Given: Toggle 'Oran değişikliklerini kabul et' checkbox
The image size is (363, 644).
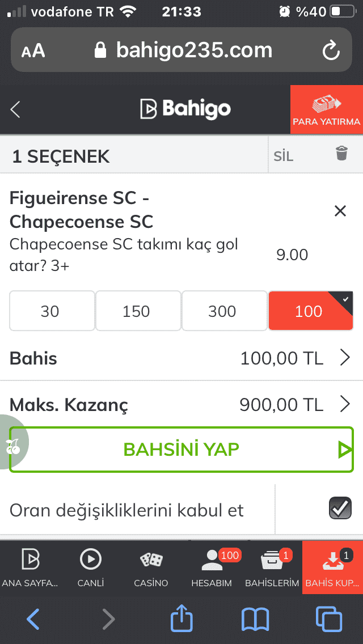Looking at the screenshot, I should coord(340,508).
